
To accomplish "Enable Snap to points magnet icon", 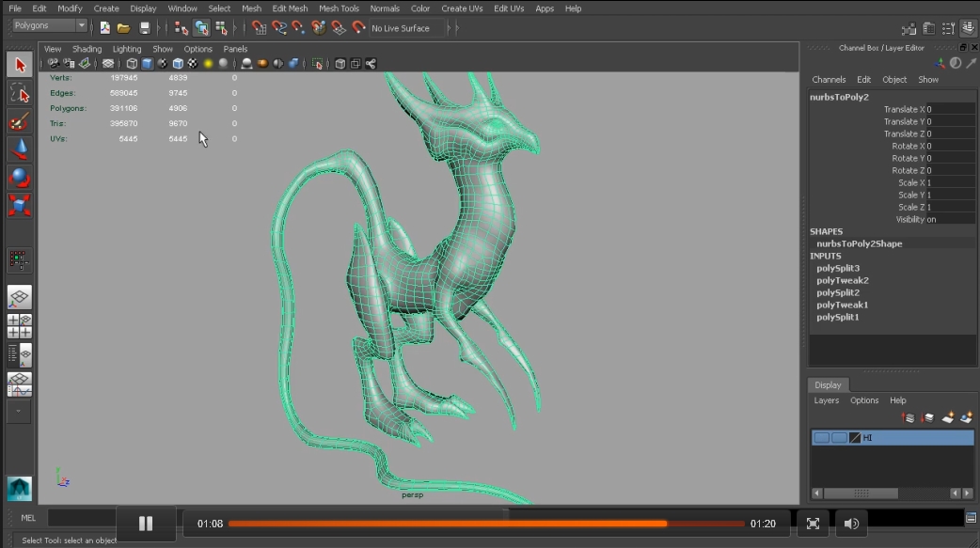I will [299, 27].
